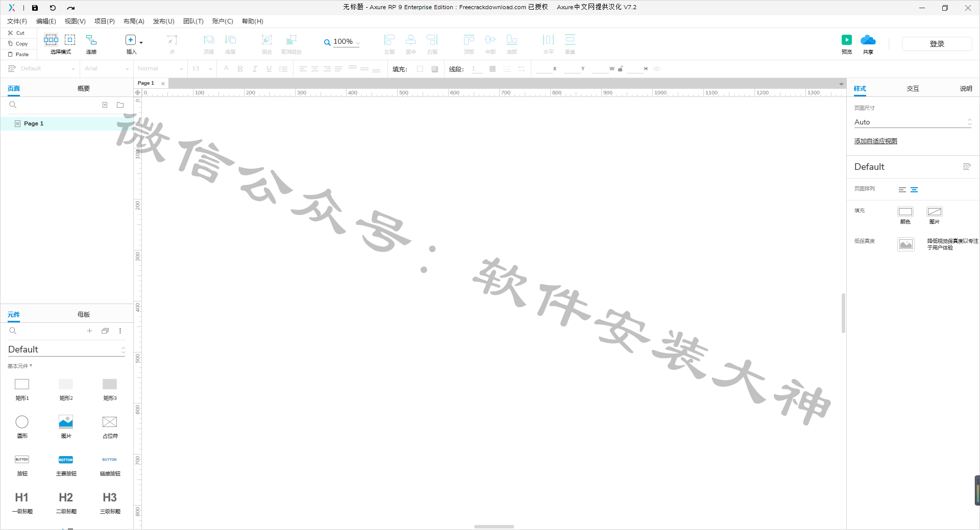Click the 添加自适应视图 link
Screen dimensions: 980x530
click(x=875, y=141)
